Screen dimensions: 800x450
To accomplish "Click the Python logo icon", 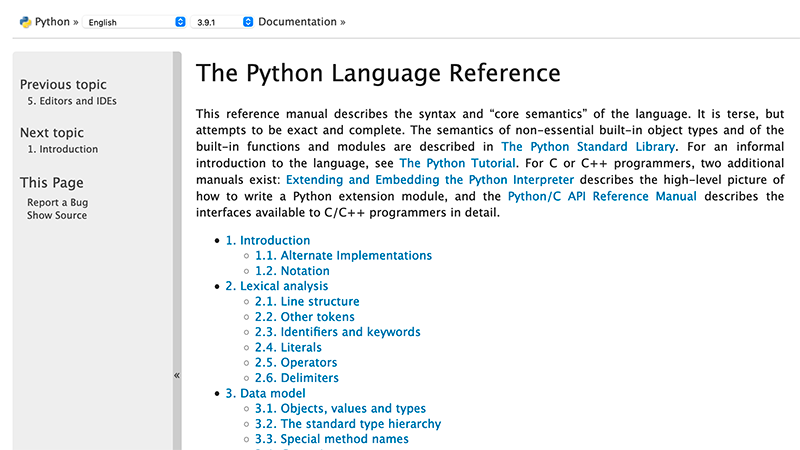I will click(x=26, y=22).
